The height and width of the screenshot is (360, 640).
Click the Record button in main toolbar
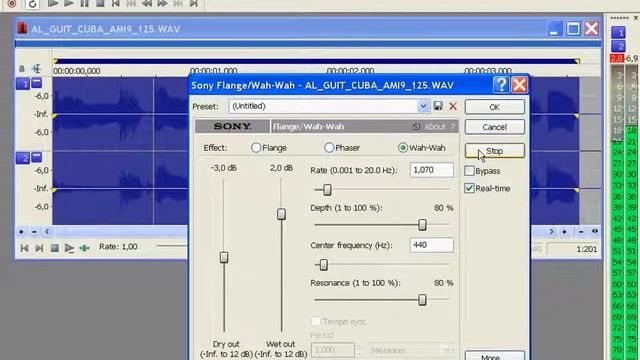tap(12, 4)
